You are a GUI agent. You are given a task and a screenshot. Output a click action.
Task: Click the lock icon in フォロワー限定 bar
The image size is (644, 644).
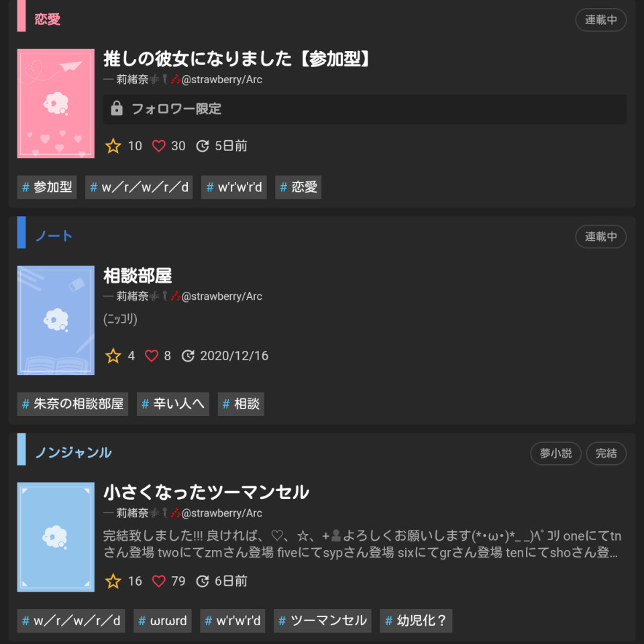point(117,109)
